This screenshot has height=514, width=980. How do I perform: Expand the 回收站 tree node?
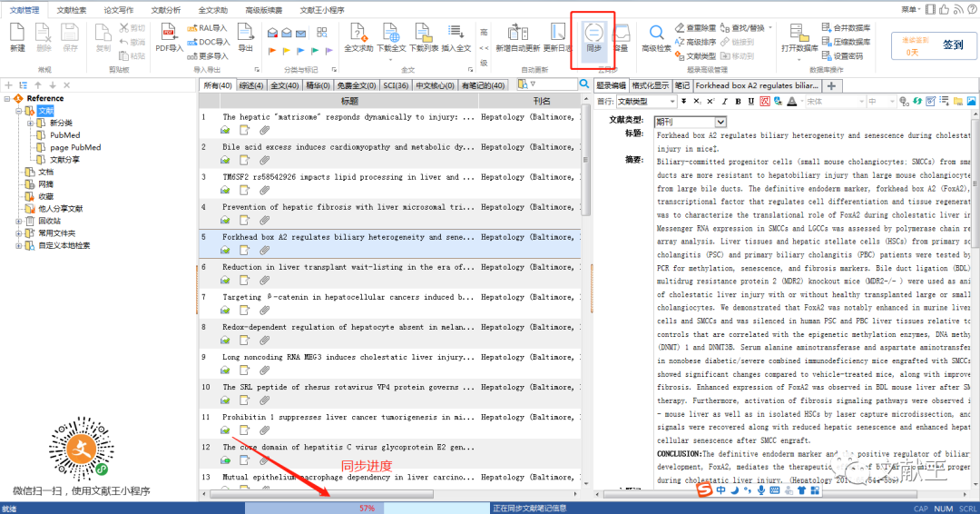(19, 222)
